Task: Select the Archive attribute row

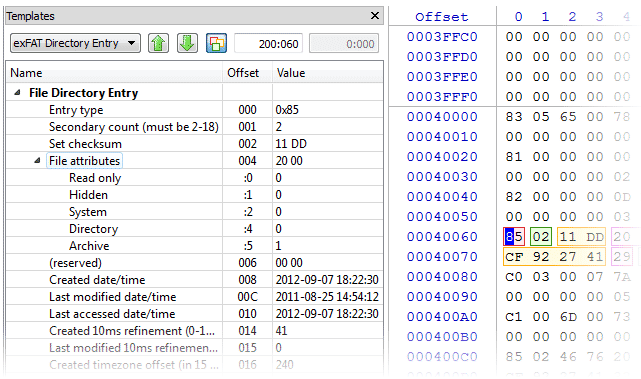Action: coord(195,246)
